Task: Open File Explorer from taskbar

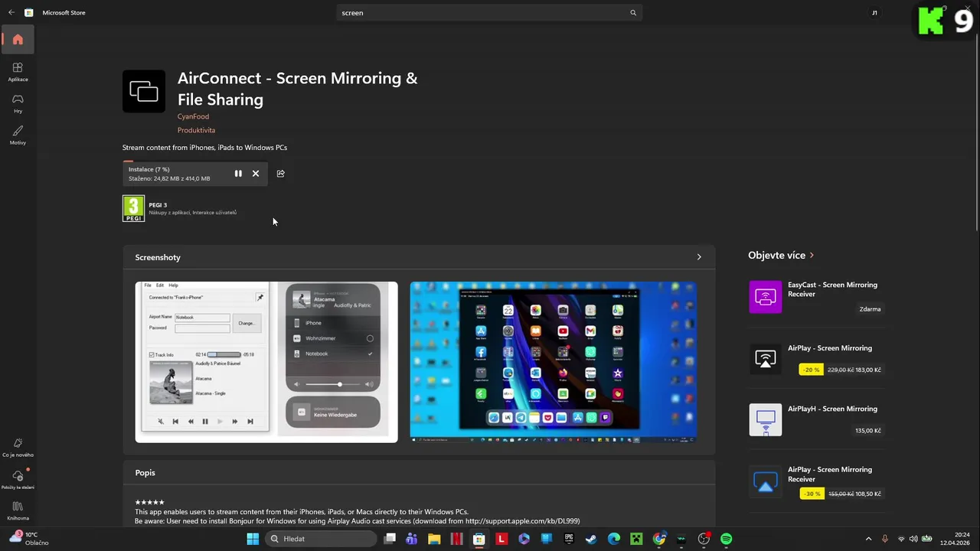Action: (434, 539)
